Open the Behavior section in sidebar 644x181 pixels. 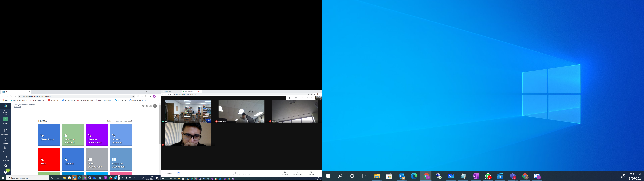6,140
